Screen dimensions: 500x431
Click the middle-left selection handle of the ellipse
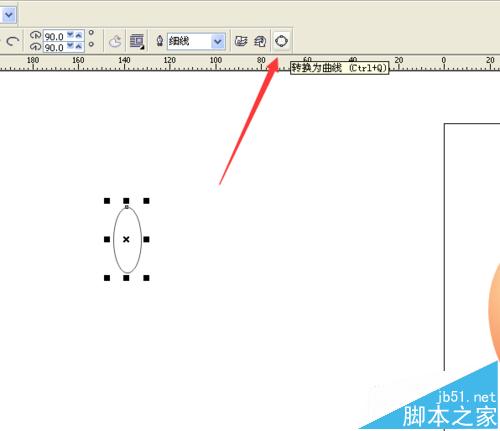pos(107,239)
